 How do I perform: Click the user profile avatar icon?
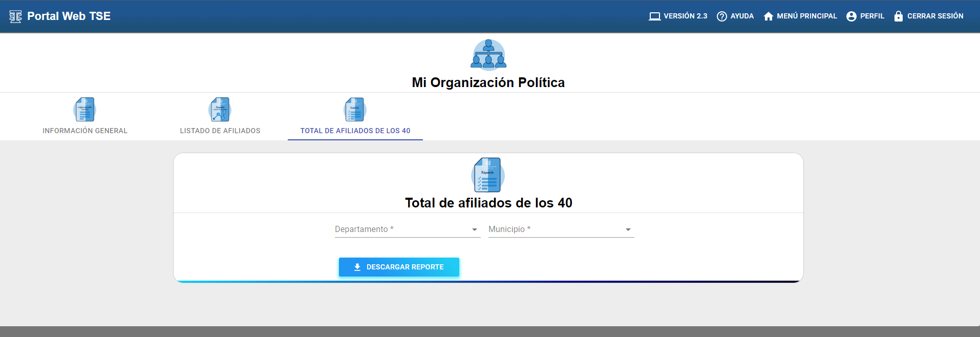point(851,16)
